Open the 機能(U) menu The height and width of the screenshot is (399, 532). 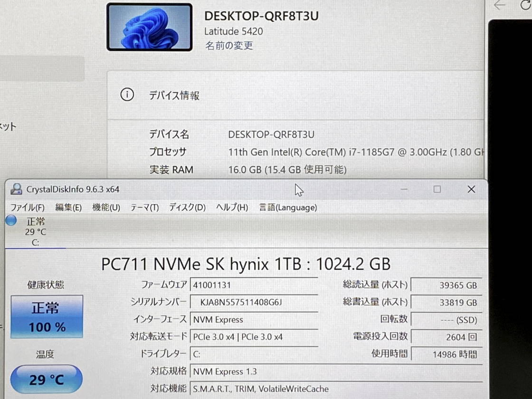106,207
